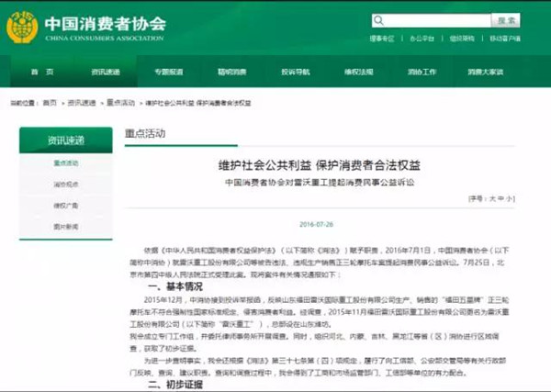Select 投诉导航 in the navigation bar
The width and height of the screenshot is (551, 392).
click(296, 72)
